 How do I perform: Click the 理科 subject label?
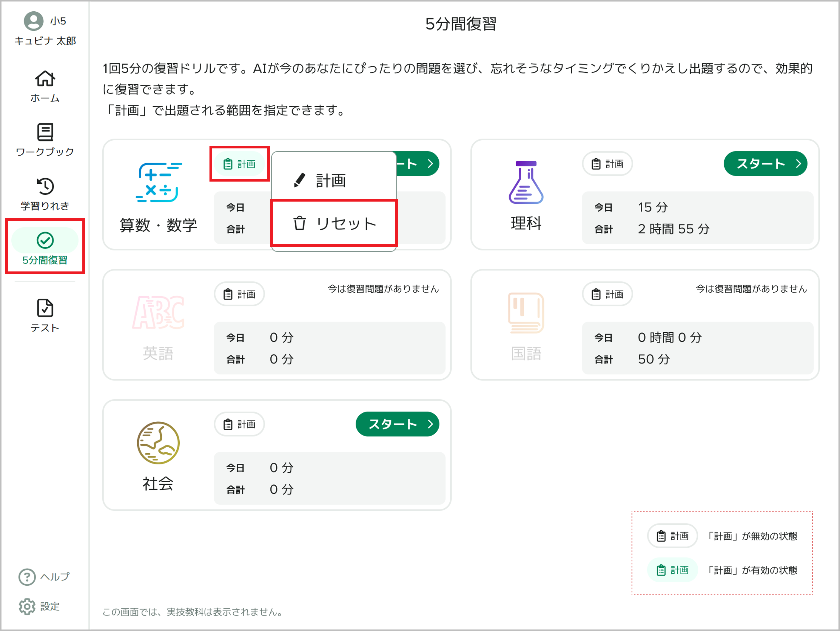point(526,223)
